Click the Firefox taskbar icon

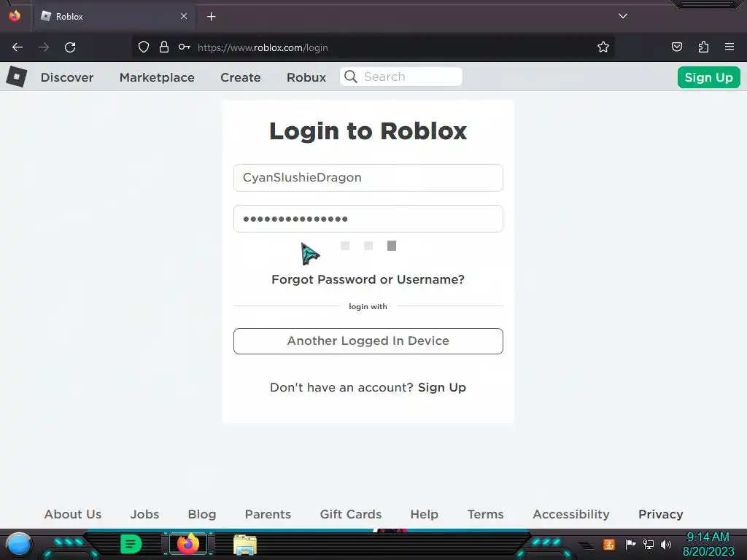(x=187, y=544)
